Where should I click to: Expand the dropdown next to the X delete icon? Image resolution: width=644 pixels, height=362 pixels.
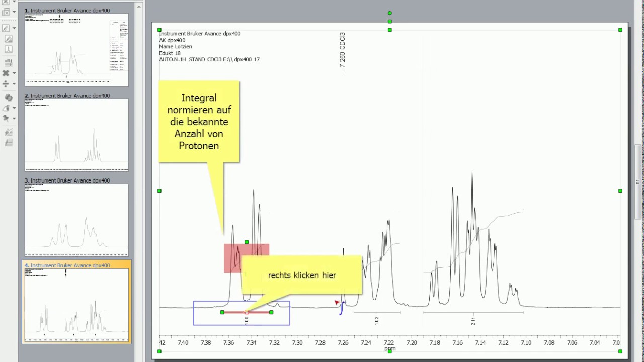(x=14, y=73)
